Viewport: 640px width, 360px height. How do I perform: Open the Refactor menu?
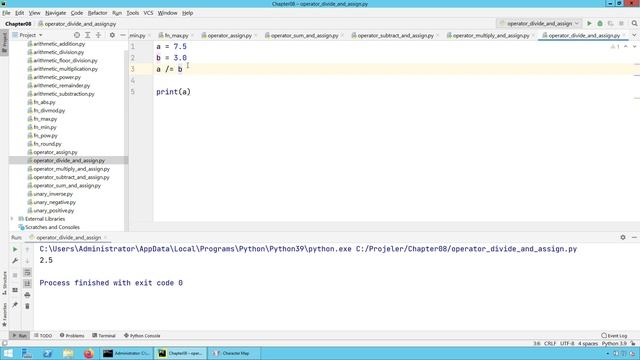coord(97,13)
